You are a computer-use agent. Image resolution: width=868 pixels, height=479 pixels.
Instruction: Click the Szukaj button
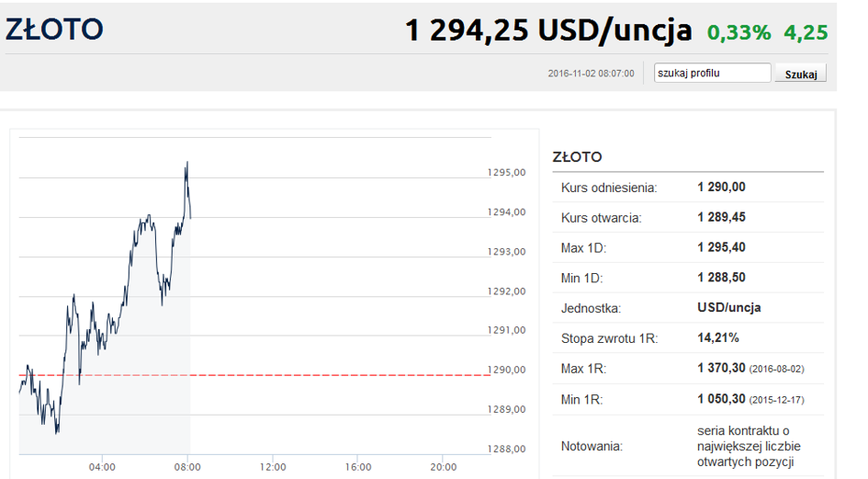(x=800, y=74)
